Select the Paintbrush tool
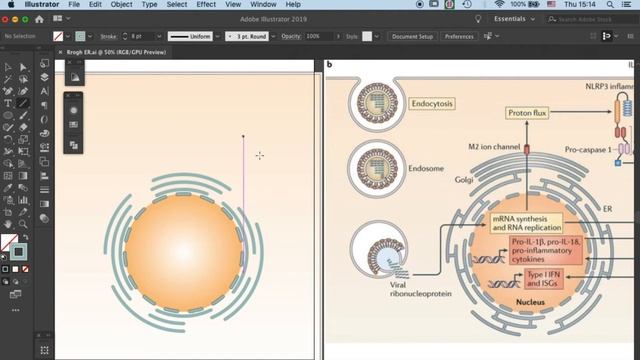 point(23,115)
